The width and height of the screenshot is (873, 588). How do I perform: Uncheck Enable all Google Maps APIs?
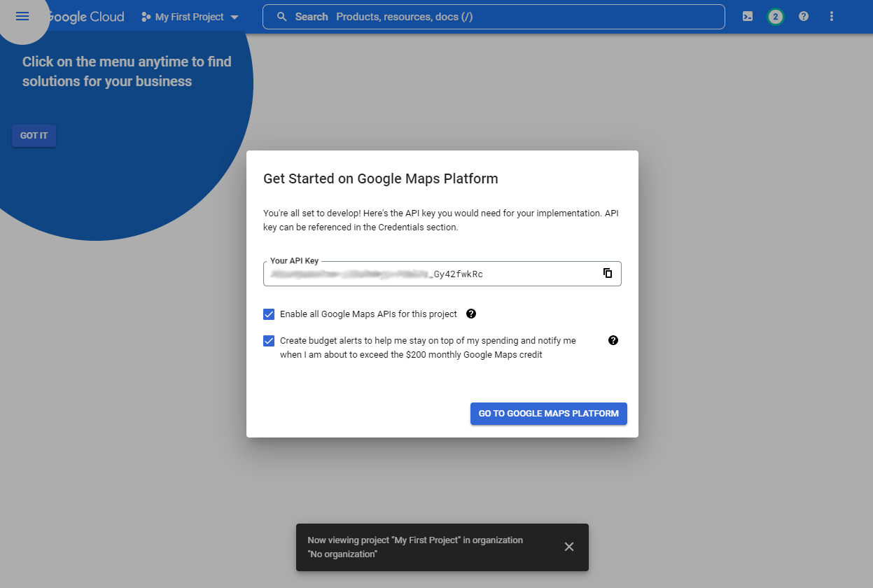point(269,314)
